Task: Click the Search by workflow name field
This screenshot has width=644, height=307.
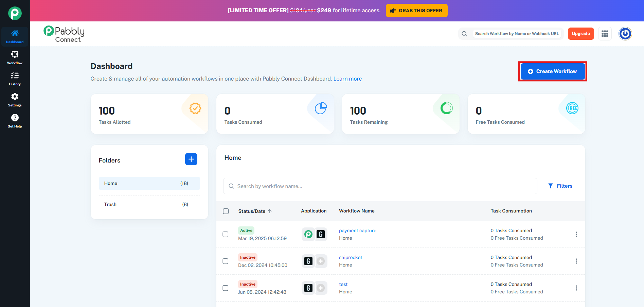Action: (x=380, y=186)
